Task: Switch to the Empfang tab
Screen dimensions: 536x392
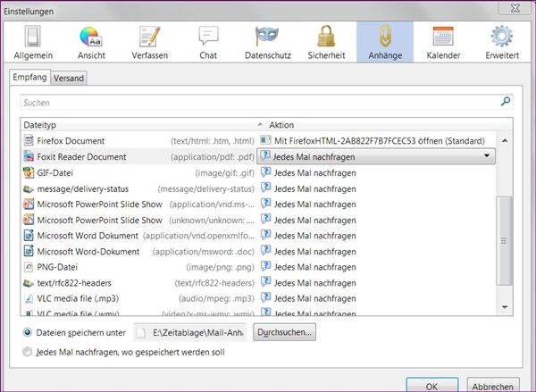Action: [x=29, y=78]
